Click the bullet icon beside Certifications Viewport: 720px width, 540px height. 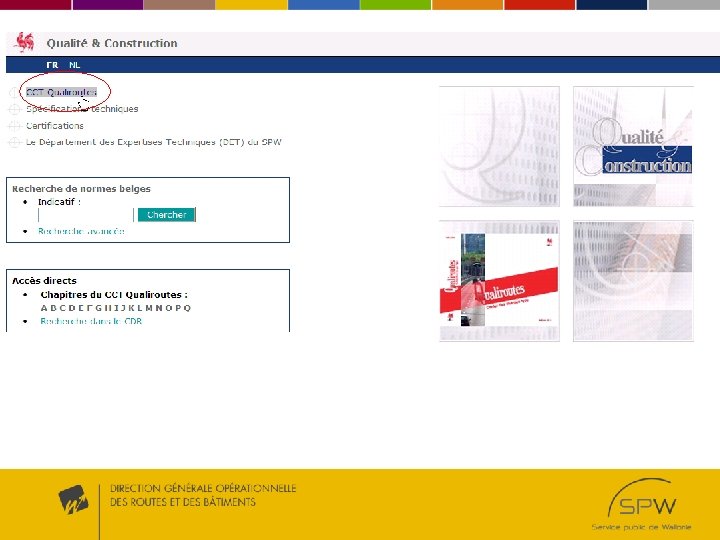15,126
